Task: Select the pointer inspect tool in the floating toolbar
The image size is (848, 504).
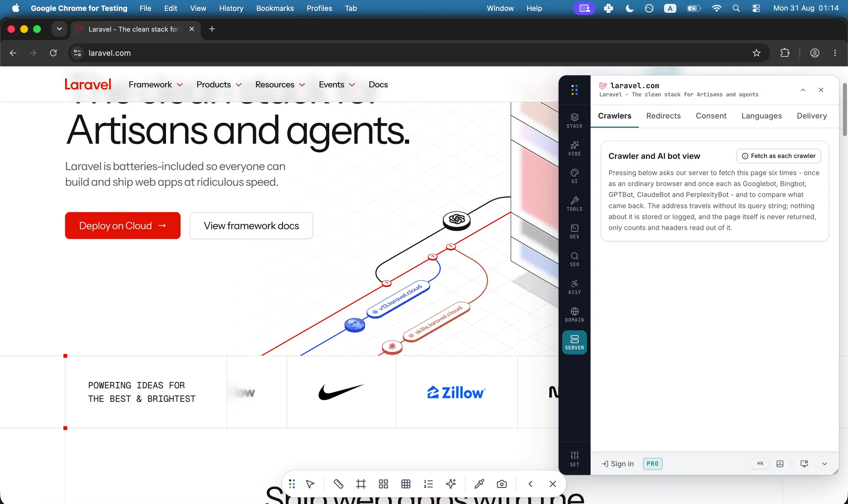Action: (310, 484)
